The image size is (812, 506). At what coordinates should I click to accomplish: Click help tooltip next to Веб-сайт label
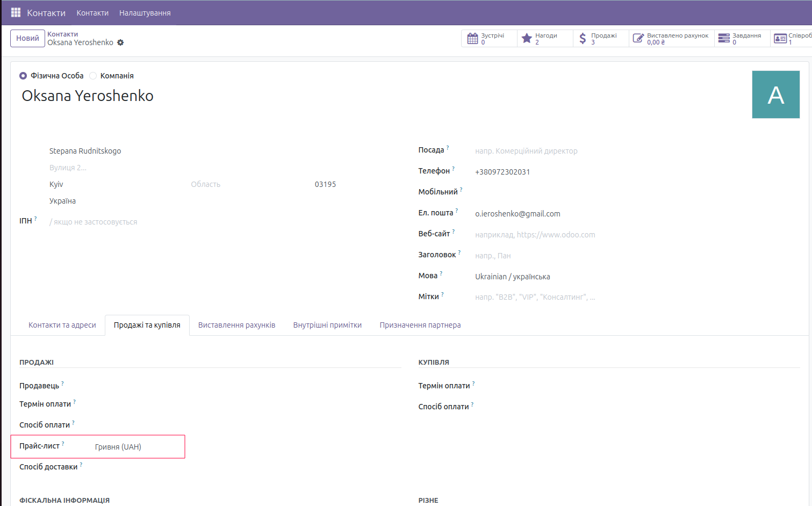[x=454, y=232]
